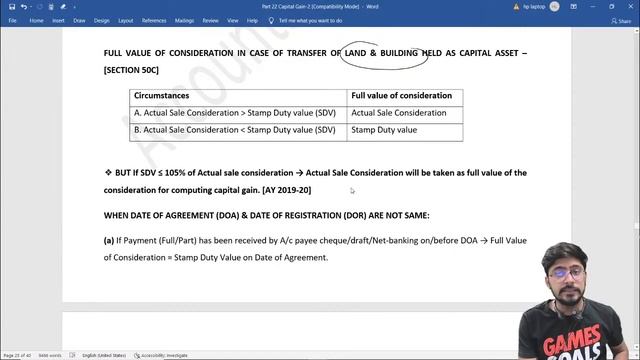The width and height of the screenshot is (640, 360).
Task: Click the '(a)' paragraph label
Action: click(109, 240)
